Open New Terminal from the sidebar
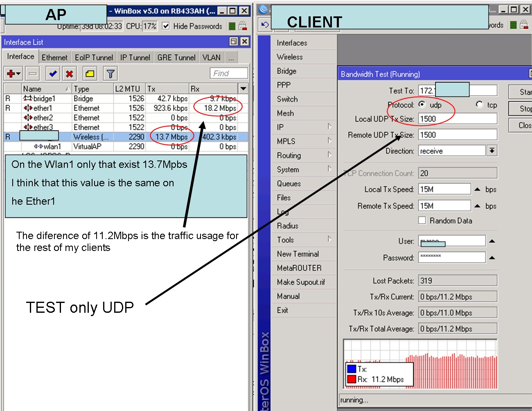This screenshot has height=411, width=532. point(298,254)
